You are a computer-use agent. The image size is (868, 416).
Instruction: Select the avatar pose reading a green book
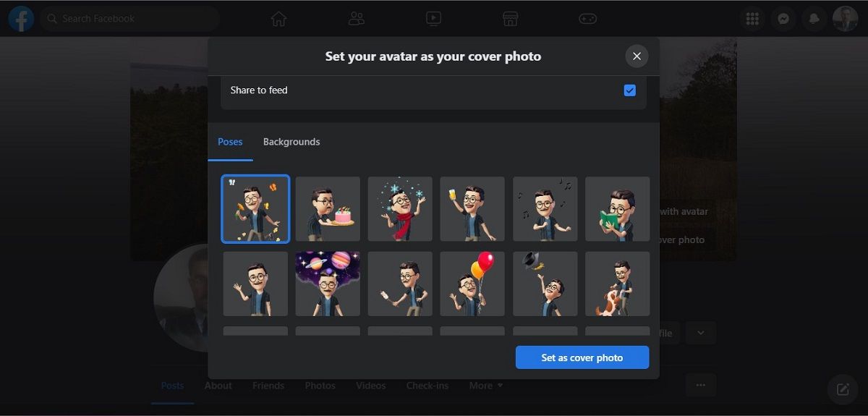point(618,209)
